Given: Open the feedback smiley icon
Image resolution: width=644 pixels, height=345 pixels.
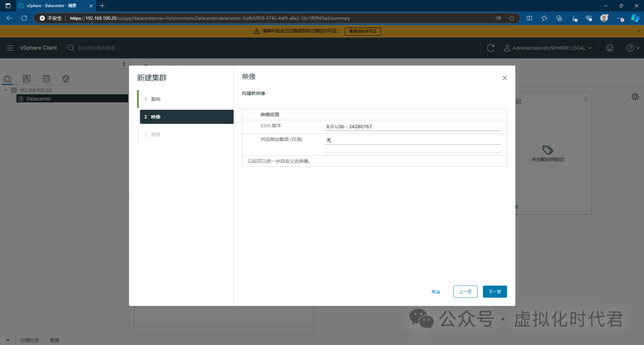Looking at the screenshot, I should tap(609, 48).
